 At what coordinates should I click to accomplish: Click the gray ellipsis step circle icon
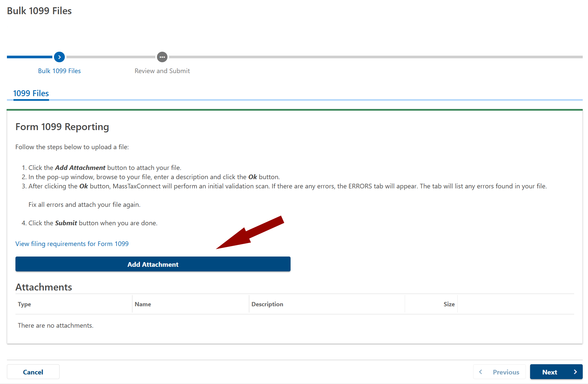(162, 57)
